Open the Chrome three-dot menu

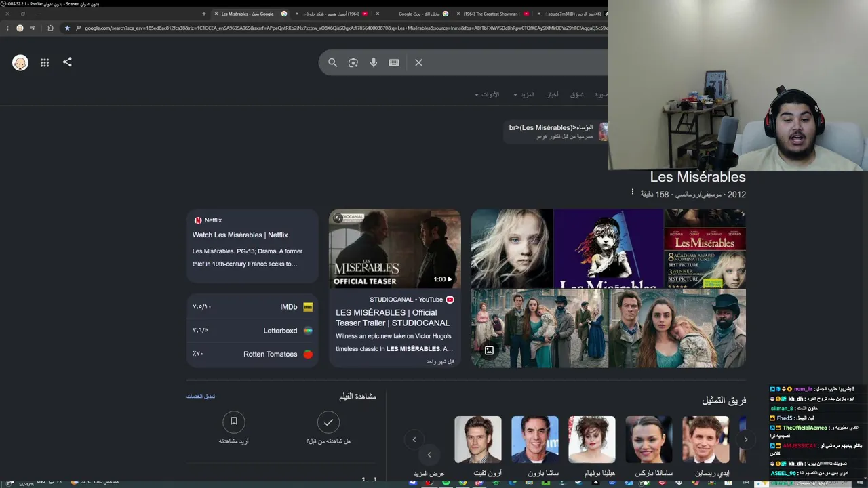pyautogui.click(x=7, y=28)
